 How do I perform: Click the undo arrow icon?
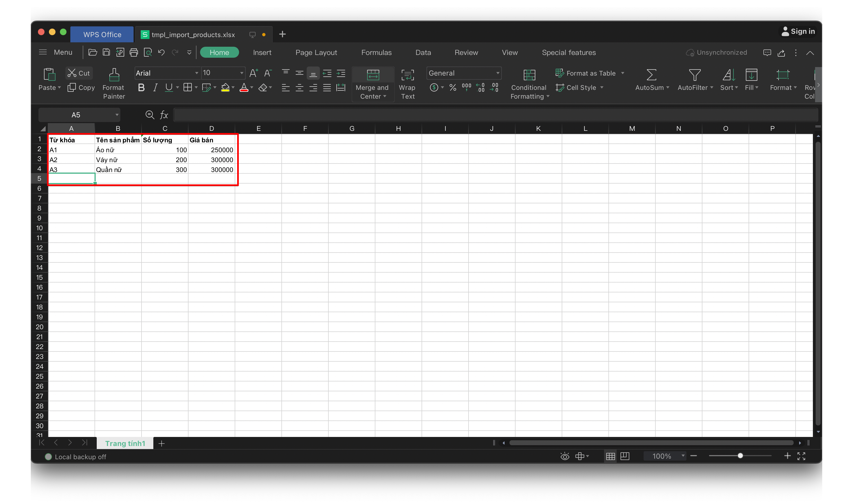pos(161,52)
